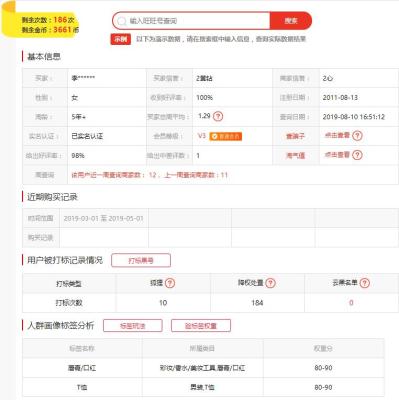Open help for the 降权处置 column
This screenshot has width=399, height=400.
pyautogui.click(x=270, y=283)
